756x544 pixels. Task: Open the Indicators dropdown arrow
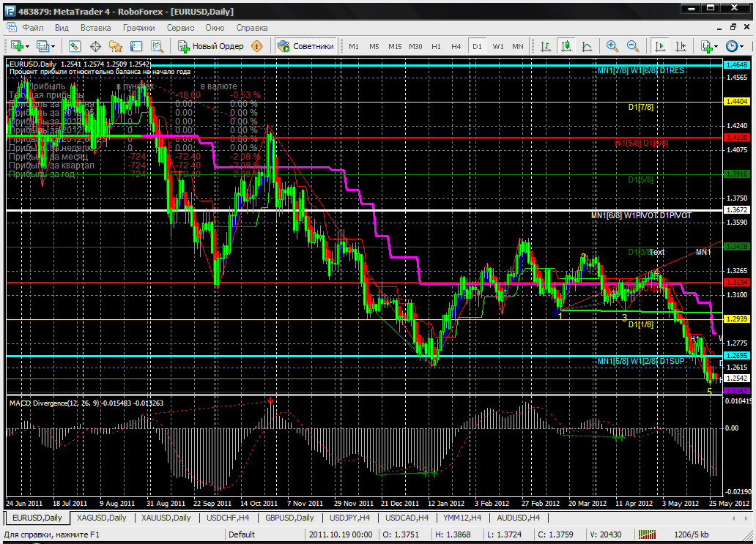pos(716,47)
